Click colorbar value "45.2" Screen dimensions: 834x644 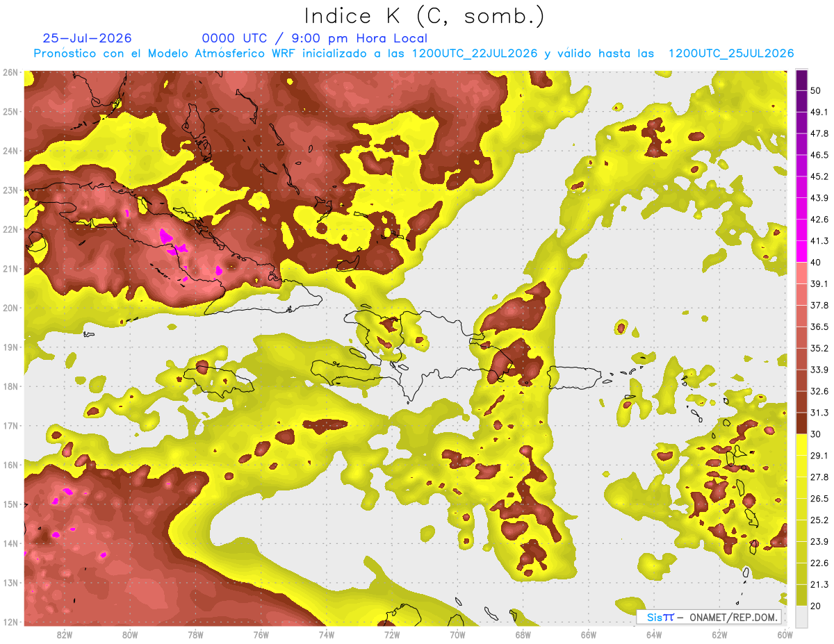pos(819,176)
